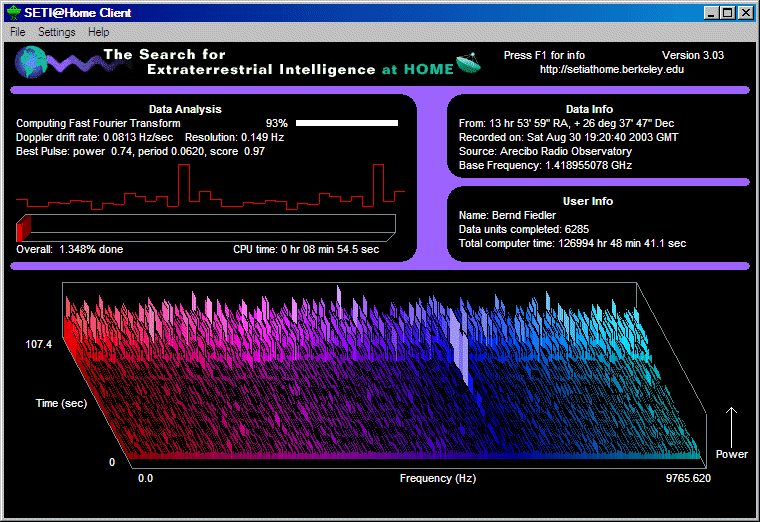Click 'Total computer time: 126994 hr' line
This screenshot has width=760, height=522.
[572, 244]
